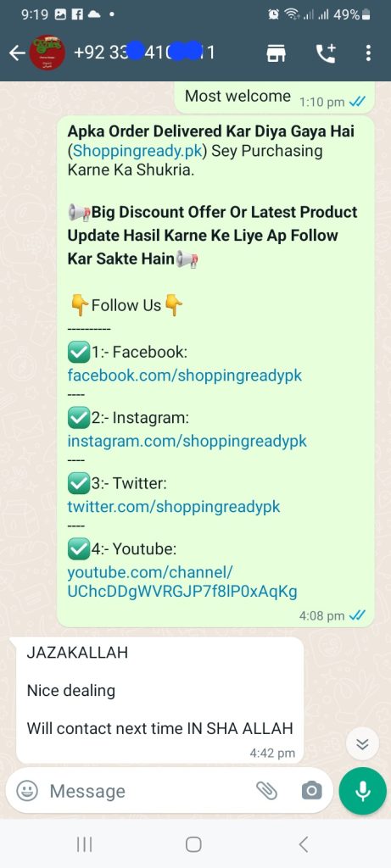This screenshot has height=868, width=391.
Task: Open emoji picker in message bar
Action: (27, 791)
